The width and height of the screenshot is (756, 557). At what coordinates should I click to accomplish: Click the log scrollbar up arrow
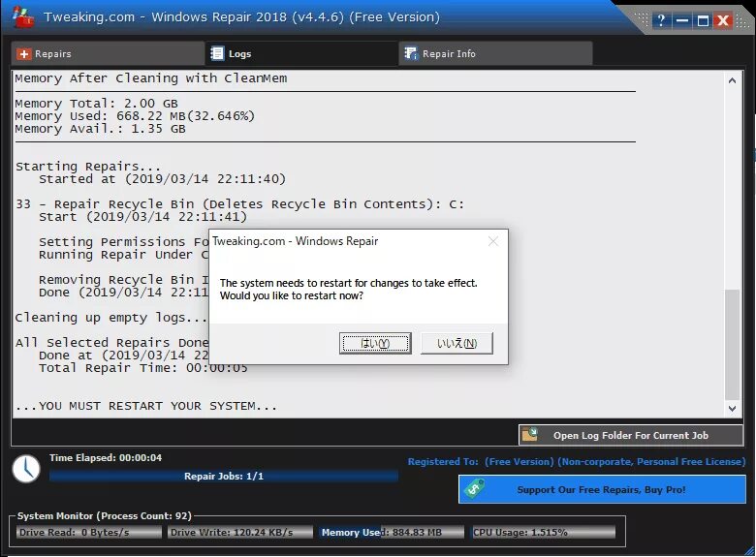click(x=732, y=80)
